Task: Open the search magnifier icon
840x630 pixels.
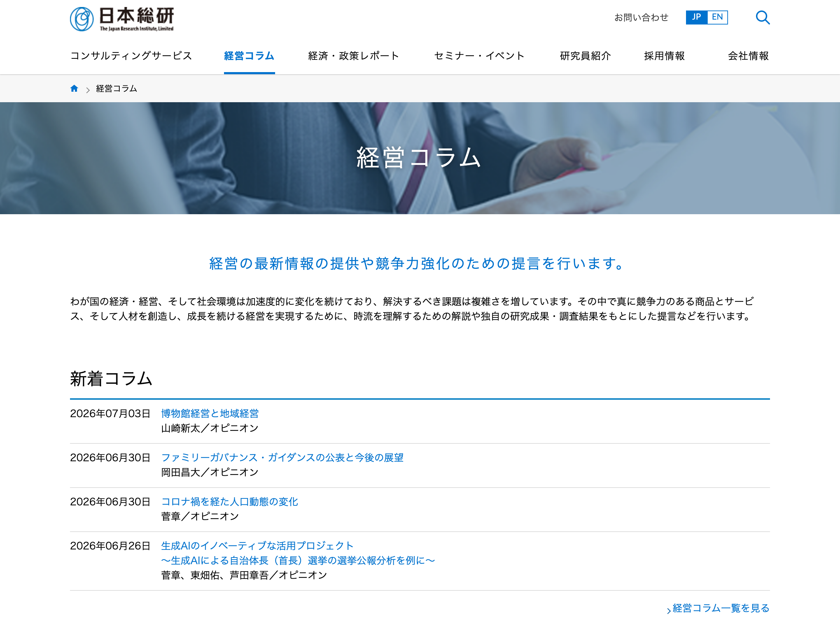Action: point(763,17)
